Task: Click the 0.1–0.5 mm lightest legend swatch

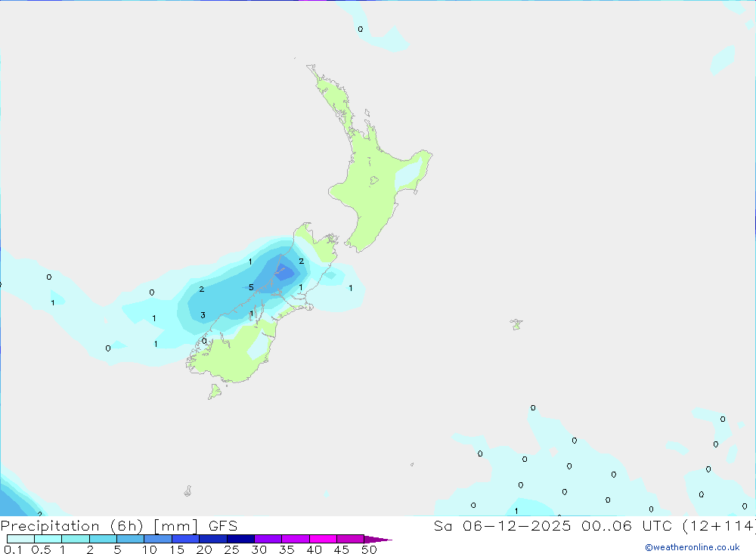Action: coord(20,539)
